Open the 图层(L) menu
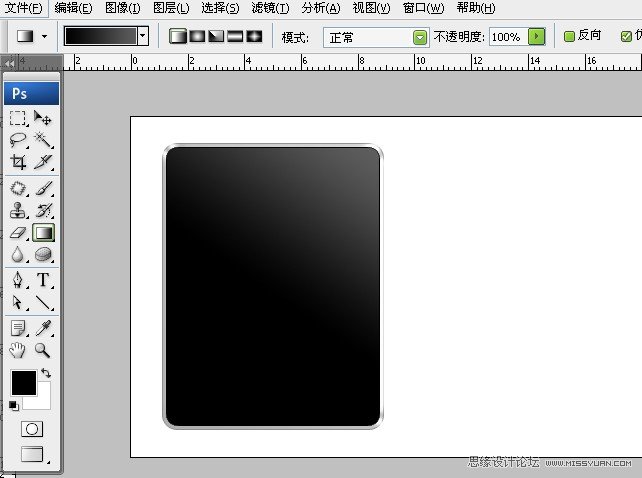642x478 pixels. [x=171, y=8]
